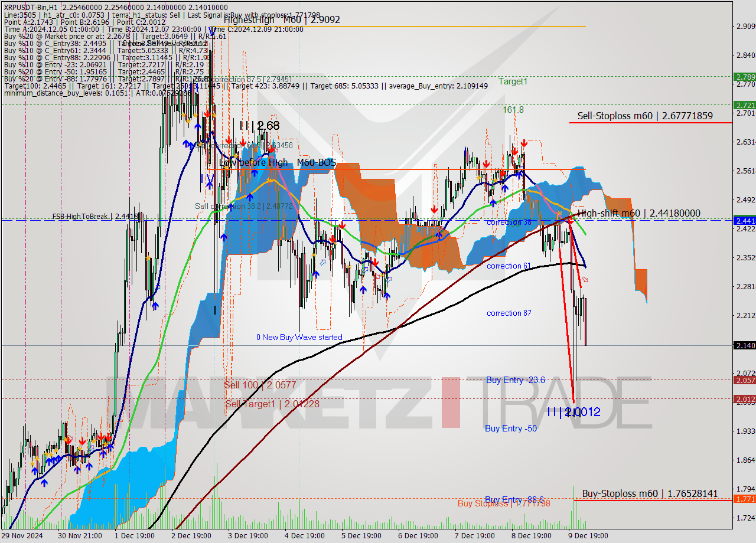Select the 2.352 price axis value
This screenshot has height=543, width=756.
[x=746, y=257]
